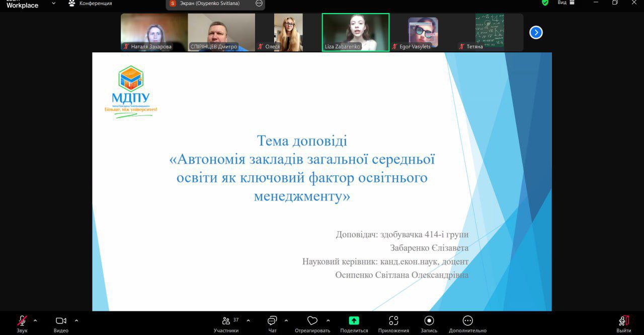Open the Zoom Workplace dropdown chevron

tap(54, 3)
